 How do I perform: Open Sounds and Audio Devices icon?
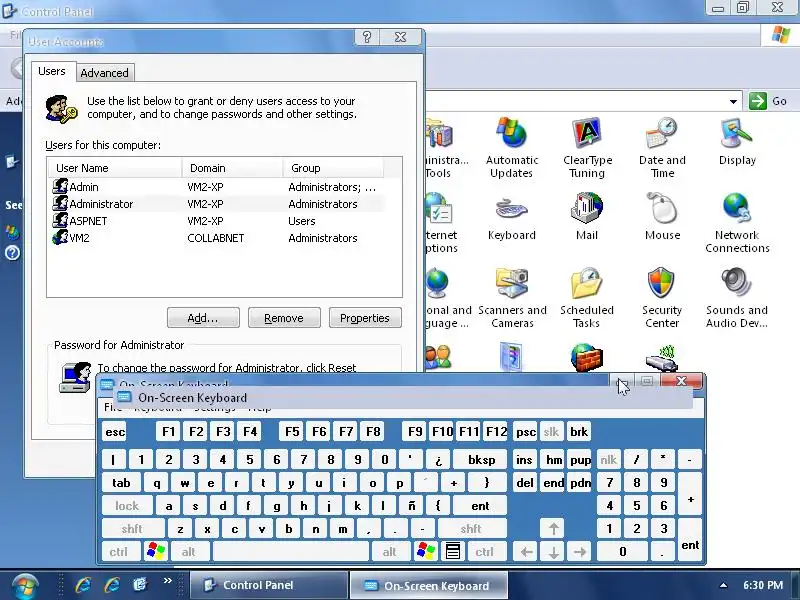coord(737,298)
